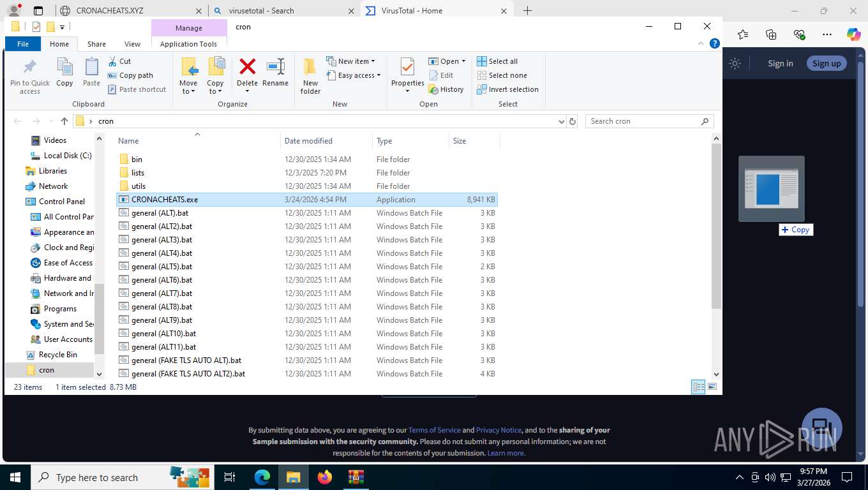The width and height of the screenshot is (868, 490).
Task: Open Properties of selected file
Action: click(407, 75)
